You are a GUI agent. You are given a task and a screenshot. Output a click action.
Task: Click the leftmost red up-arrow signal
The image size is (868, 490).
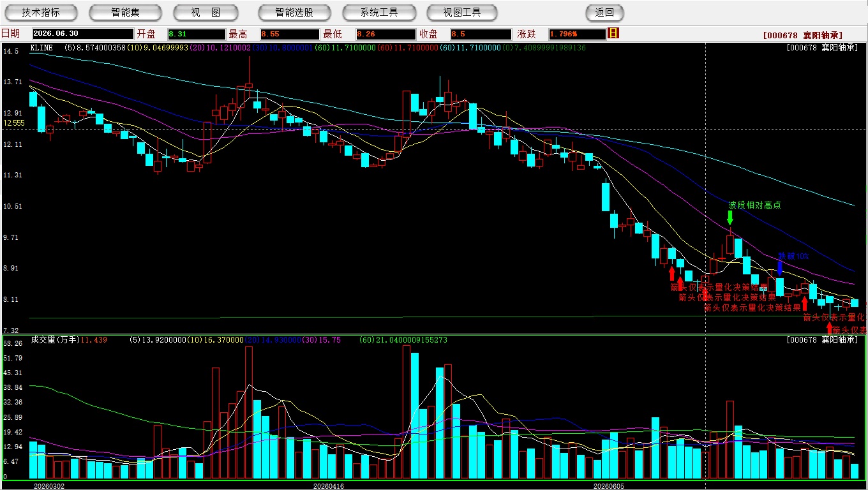pyautogui.click(x=671, y=273)
